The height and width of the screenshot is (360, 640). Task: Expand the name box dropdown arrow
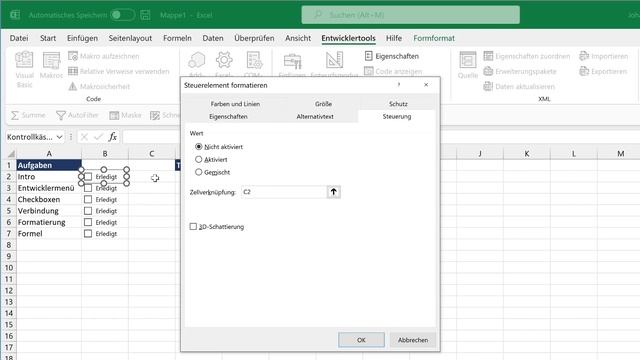[x=59, y=137]
